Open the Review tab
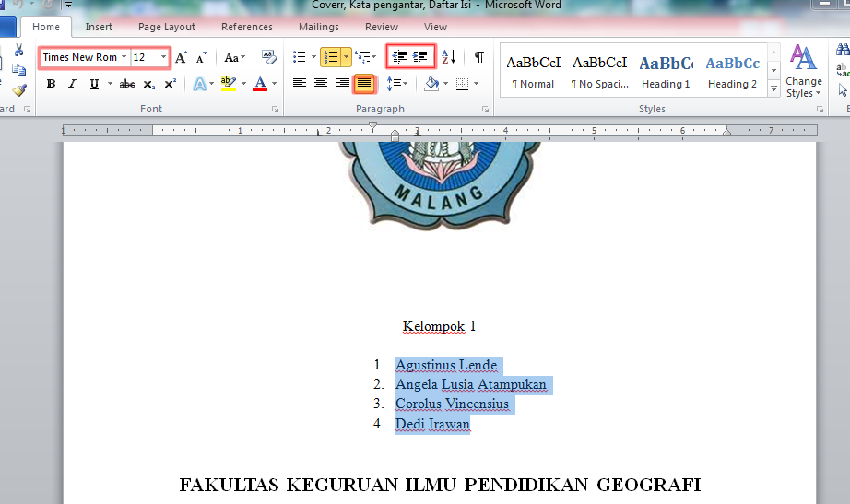This screenshot has height=504, width=850. click(x=382, y=27)
